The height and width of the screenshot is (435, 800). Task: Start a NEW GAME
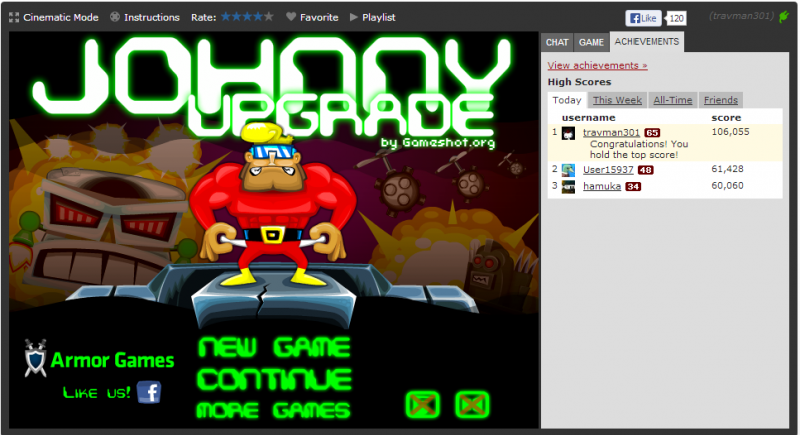coord(274,348)
